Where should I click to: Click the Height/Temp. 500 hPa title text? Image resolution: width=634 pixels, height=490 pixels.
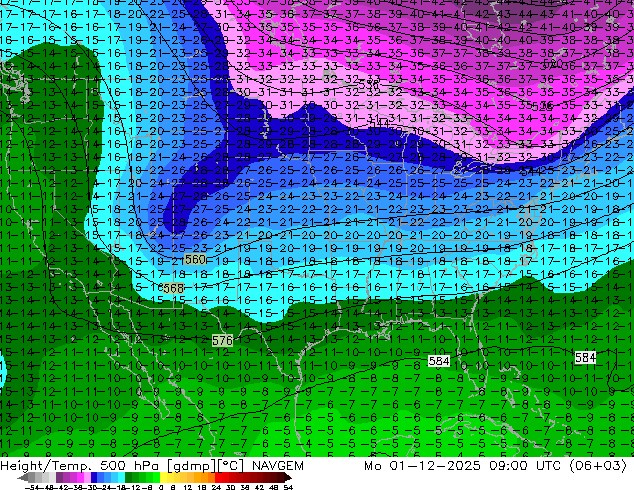tap(81, 466)
